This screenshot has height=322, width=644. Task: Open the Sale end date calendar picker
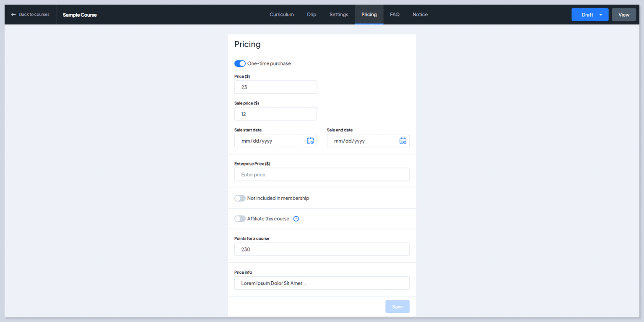coord(403,141)
